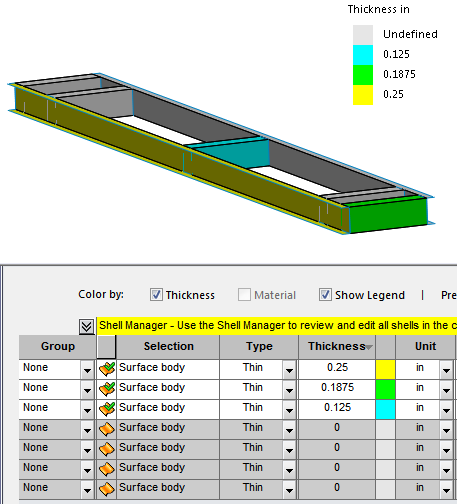Open the Group dropdown in the 0.25 row

click(87, 370)
